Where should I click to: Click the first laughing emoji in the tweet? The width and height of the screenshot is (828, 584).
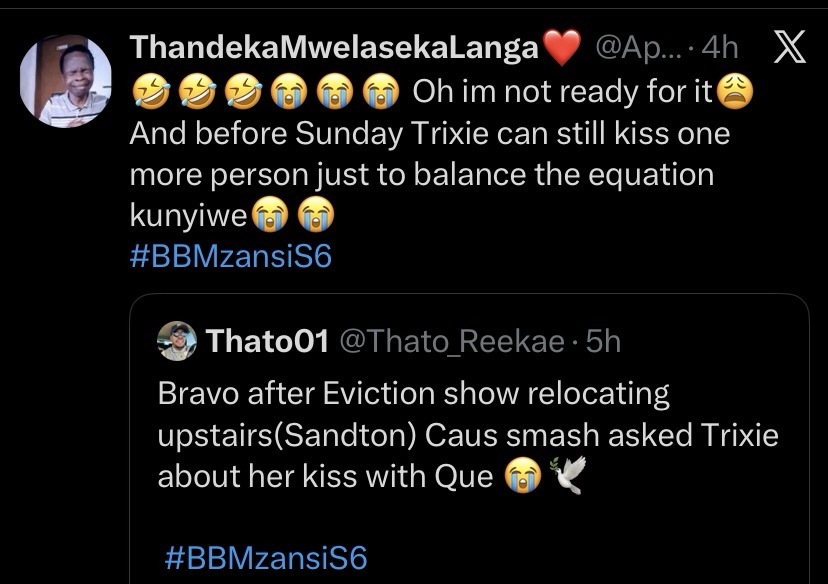tap(149, 92)
